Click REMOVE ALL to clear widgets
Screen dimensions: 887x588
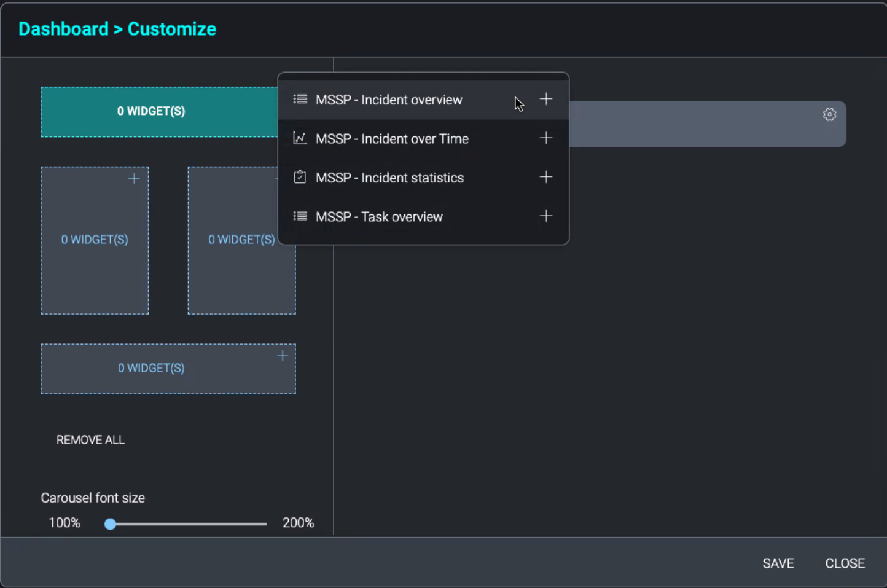[x=90, y=439]
